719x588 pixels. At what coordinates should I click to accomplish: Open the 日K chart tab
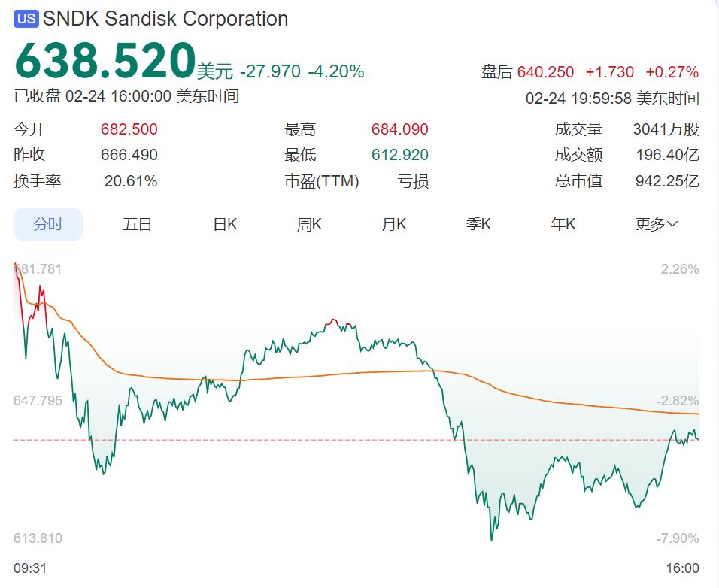coord(225,224)
